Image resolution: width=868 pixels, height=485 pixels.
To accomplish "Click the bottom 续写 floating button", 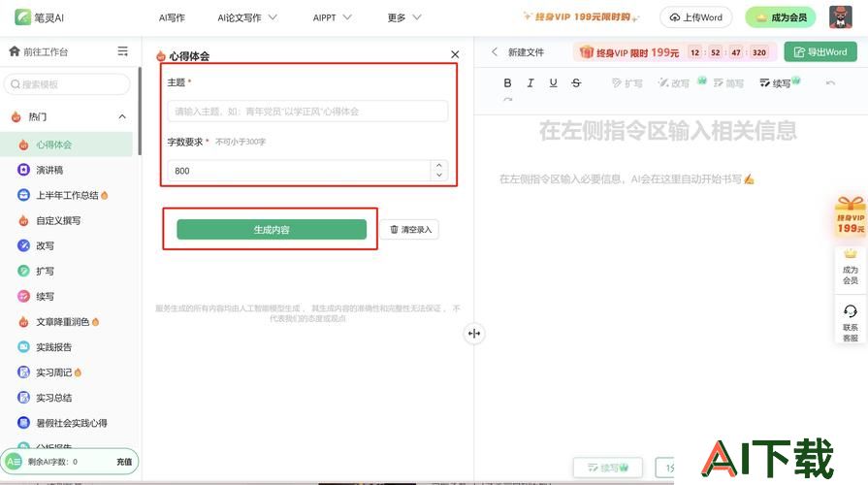I will coord(608,468).
